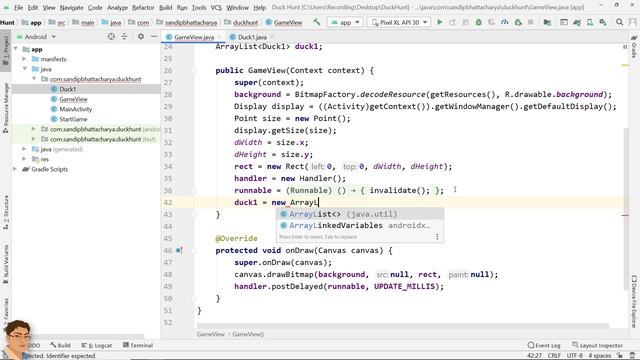Screen dimensions: 640x360
Task: Hide the project panel with minus icon
Action: (154, 36)
